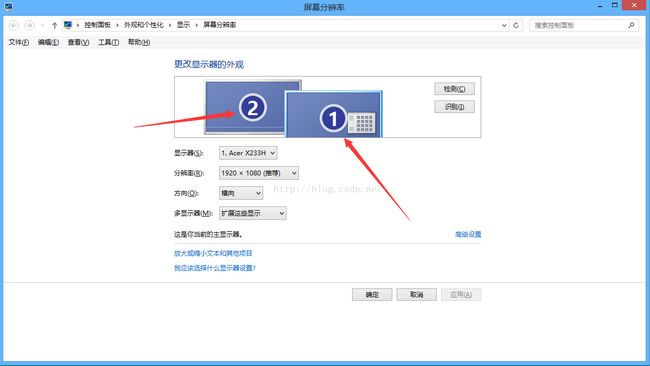Image resolution: width=650 pixels, height=366 pixels.
Task: Click the computer icon in the address bar
Action: point(68,25)
